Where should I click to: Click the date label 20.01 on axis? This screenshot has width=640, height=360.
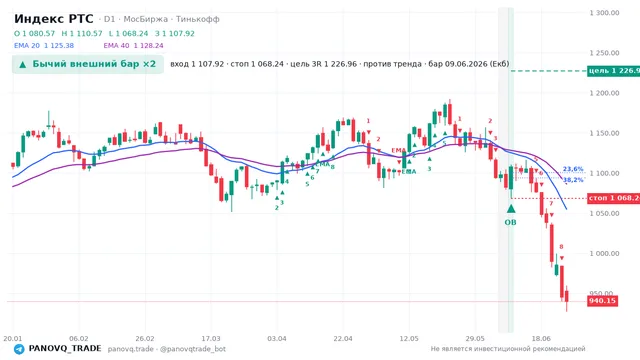(13, 338)
